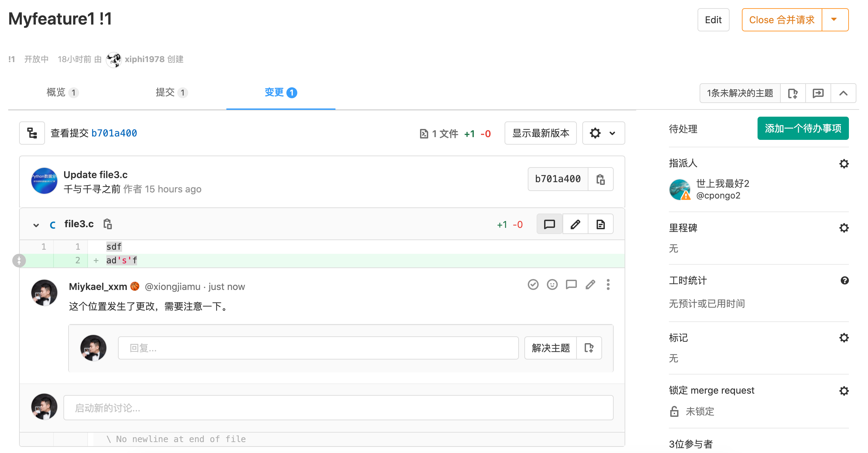Add comment on diff line 2

(19, 261)
